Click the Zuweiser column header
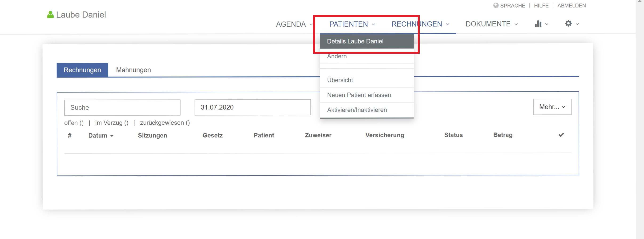644x239 pixels. [x=318, y=135]
